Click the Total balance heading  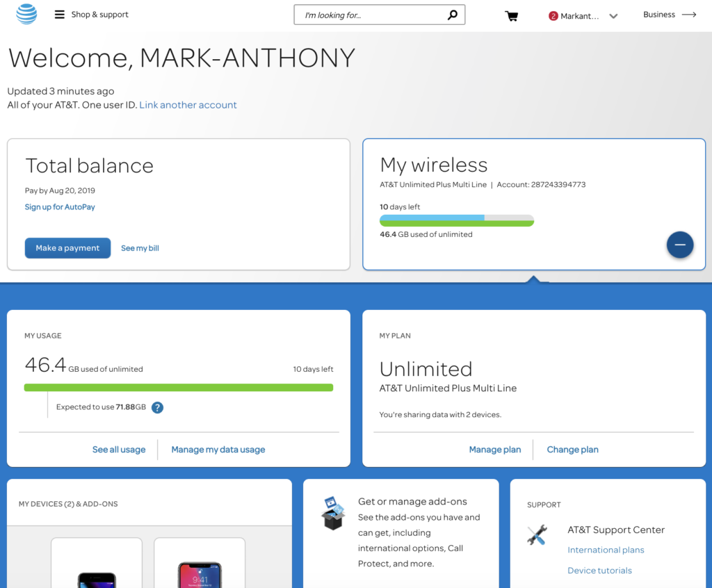tap(90, 165)
